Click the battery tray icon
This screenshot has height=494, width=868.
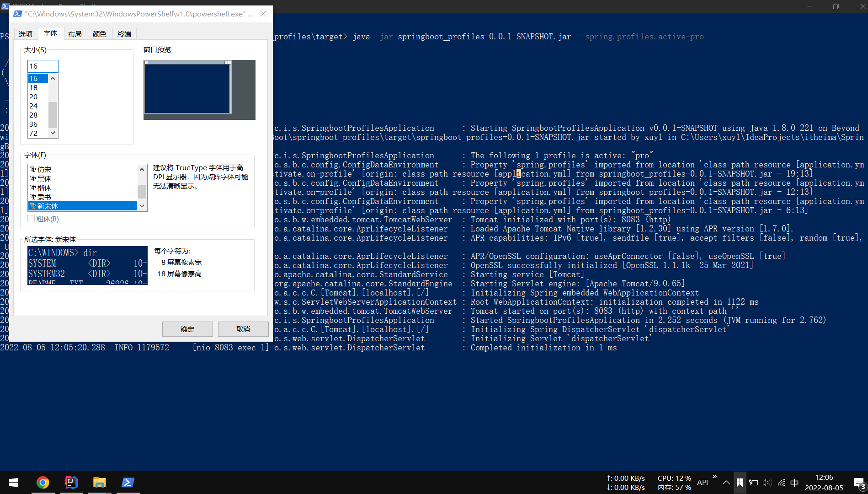[x=754, y=483]
